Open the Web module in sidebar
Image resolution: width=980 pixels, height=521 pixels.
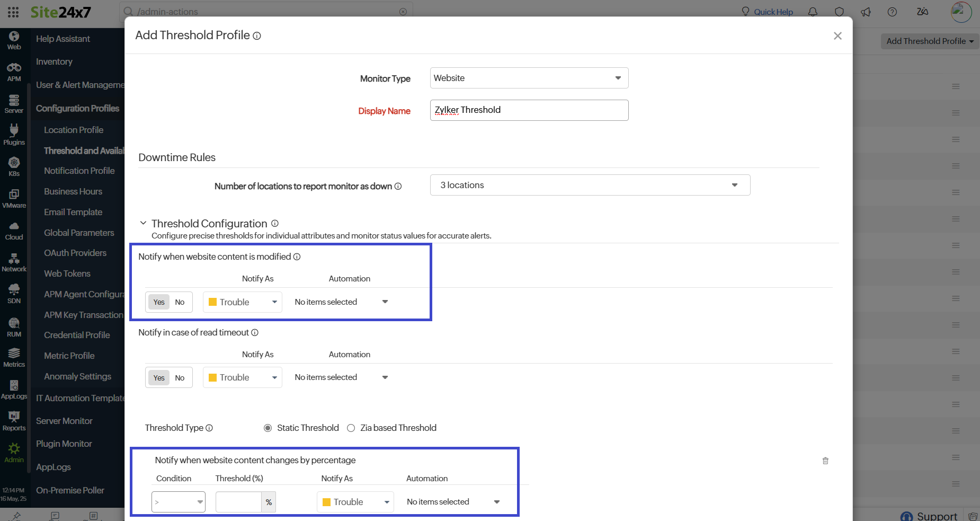coord(14,40)
